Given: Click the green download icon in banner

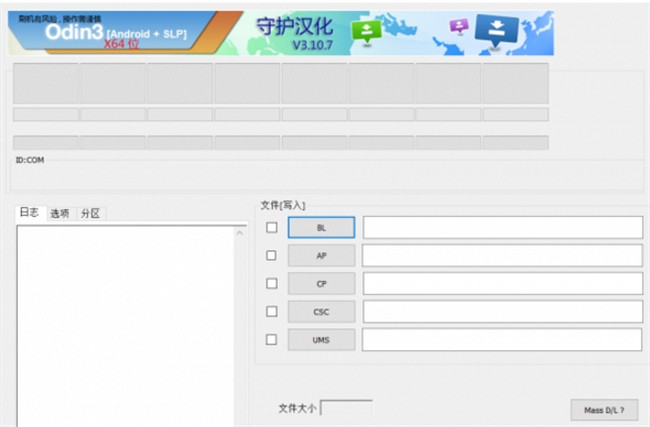Looking at the screenshot, I should pyautogui.click(x=366, y=32).
